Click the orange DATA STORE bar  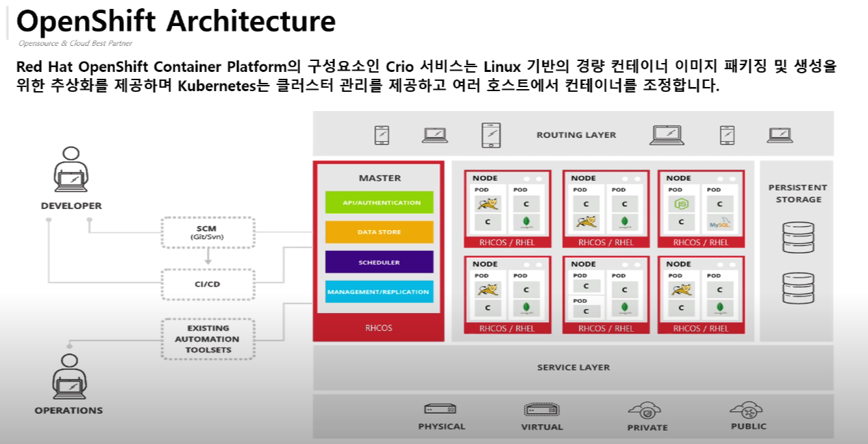tap(380, 232)
